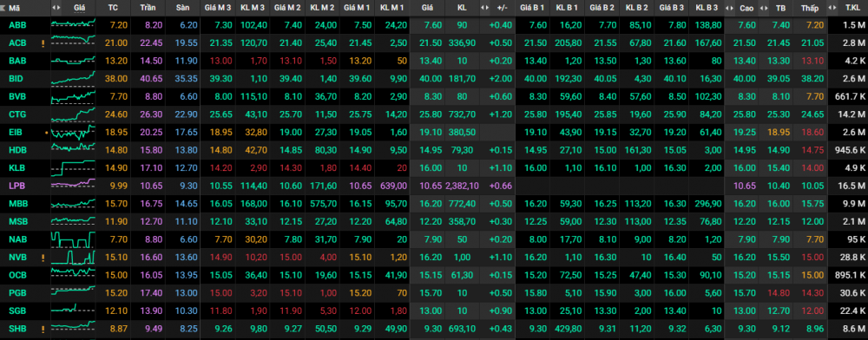Expand columns using arrows before TB header

(x=765, y=8)
